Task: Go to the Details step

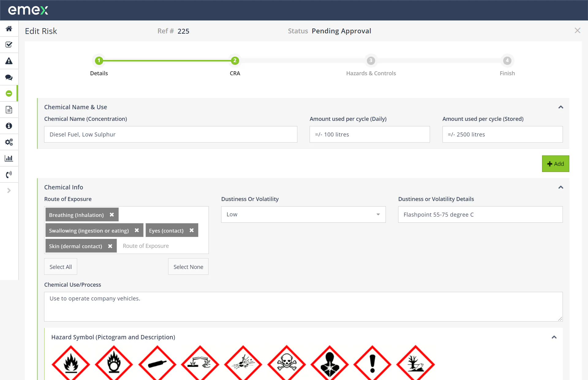Action: (99, 61)
